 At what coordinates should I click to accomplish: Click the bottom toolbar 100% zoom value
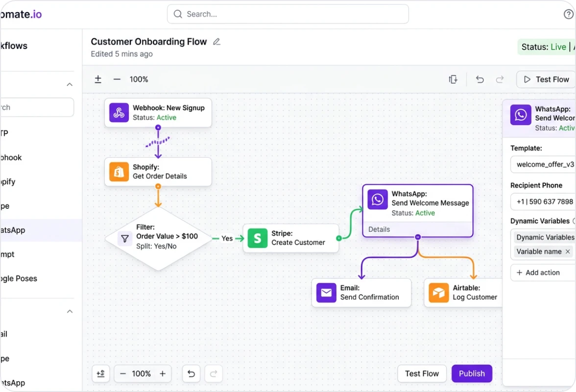[142, 374]
